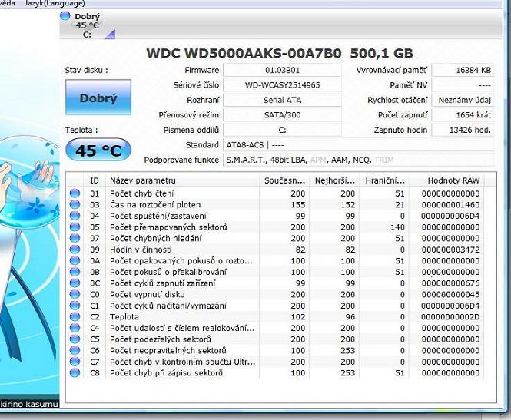The height and width of the screenshot is (420, 511).
Task: Select the Hodin v činnosti parameter name
Action: pyautogui.click(x=141, y=250)
